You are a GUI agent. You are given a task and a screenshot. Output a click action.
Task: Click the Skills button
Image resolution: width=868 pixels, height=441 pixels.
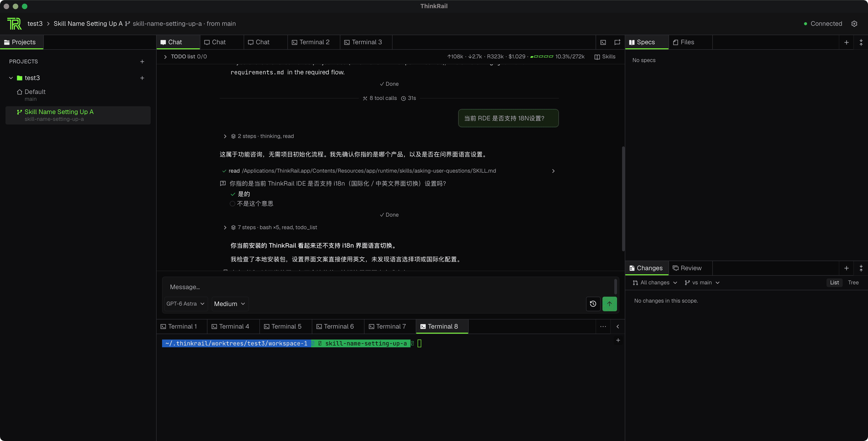click(605, 57)
